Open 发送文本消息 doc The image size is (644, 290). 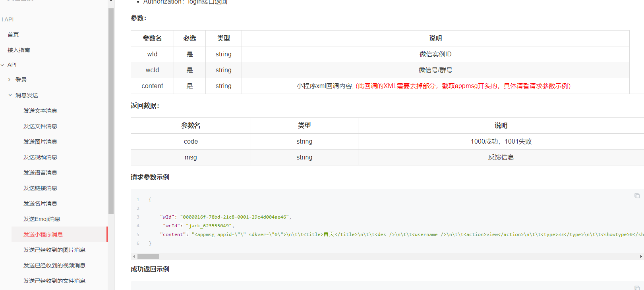(40, 111)
